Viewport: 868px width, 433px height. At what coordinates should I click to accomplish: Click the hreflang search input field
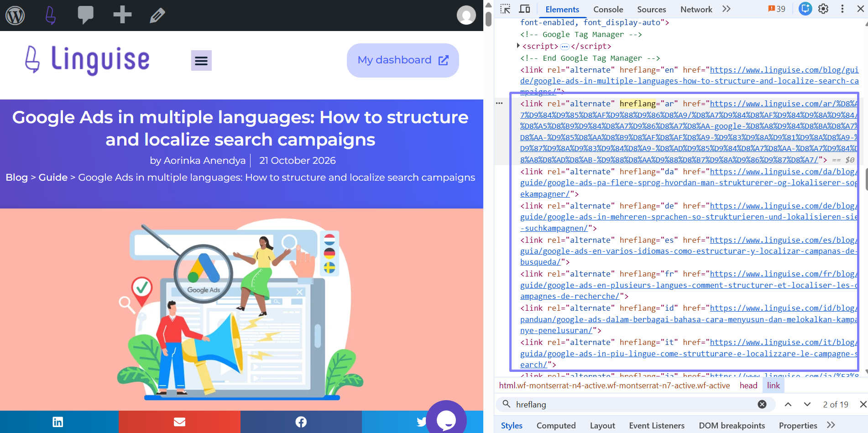635,404
